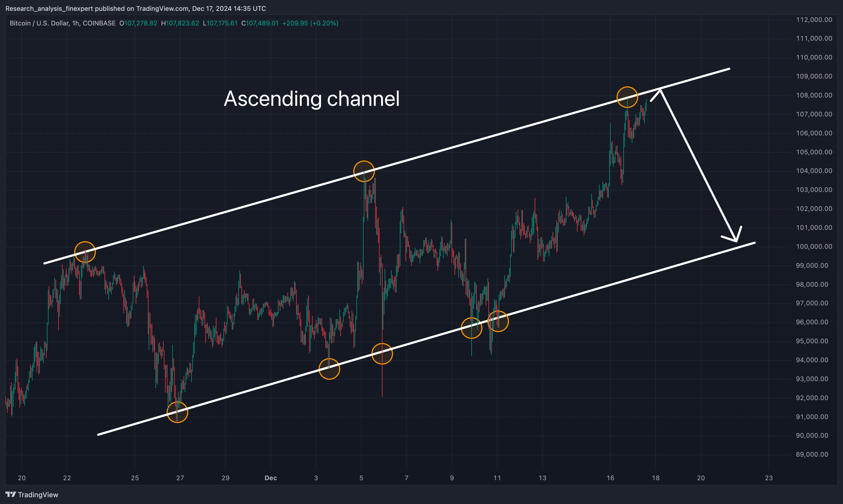Image resolution: width=843 pixels, height=504 pixels.
Task: Click the open value O107,278.82
Action: (x=138, y=23)
